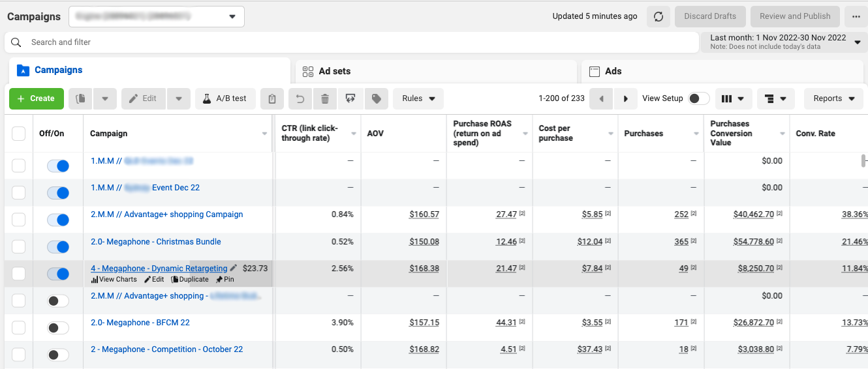Open the three-dot more options menu
The image size is (868, 369).
tap(856, 16)
